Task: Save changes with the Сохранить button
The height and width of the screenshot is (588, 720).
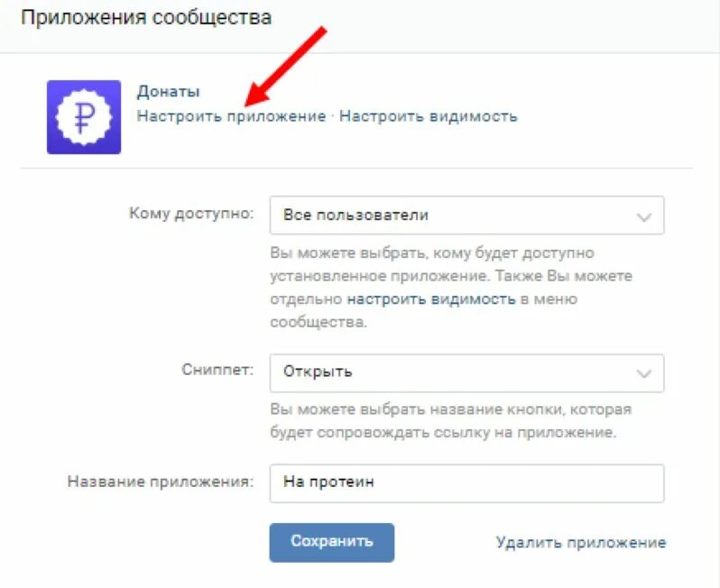Action: pos(331,543)
